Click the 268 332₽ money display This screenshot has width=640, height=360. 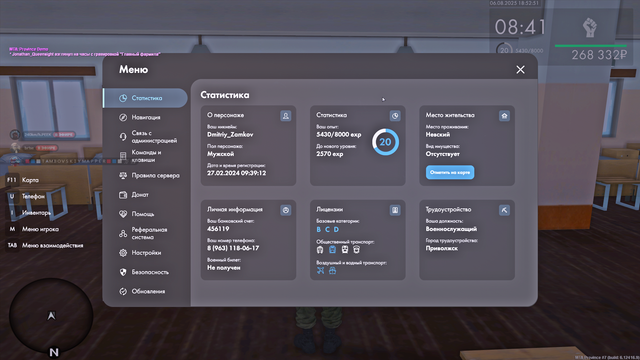[x=599, y=55]
